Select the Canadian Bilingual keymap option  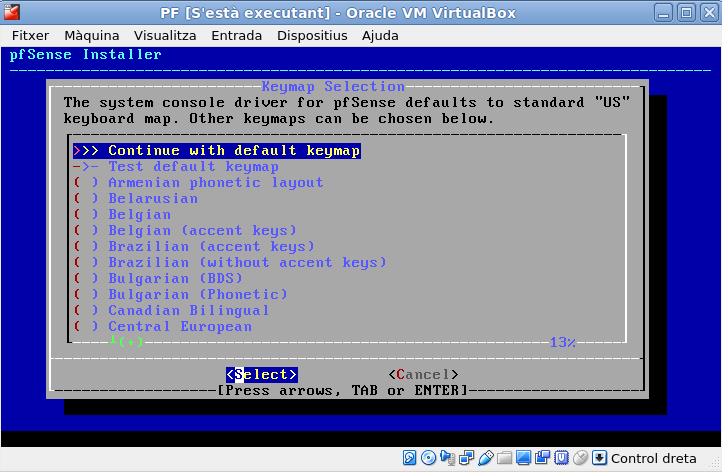tap(171, 310)
